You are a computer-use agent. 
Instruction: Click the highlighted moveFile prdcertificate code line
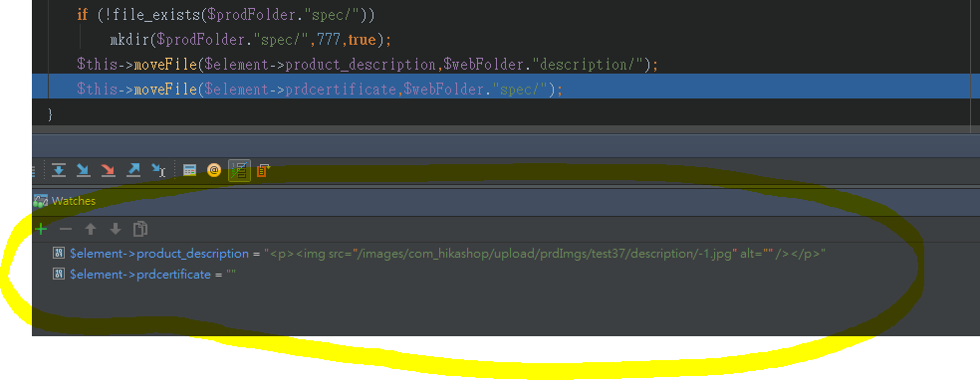[x=506, y=87]
